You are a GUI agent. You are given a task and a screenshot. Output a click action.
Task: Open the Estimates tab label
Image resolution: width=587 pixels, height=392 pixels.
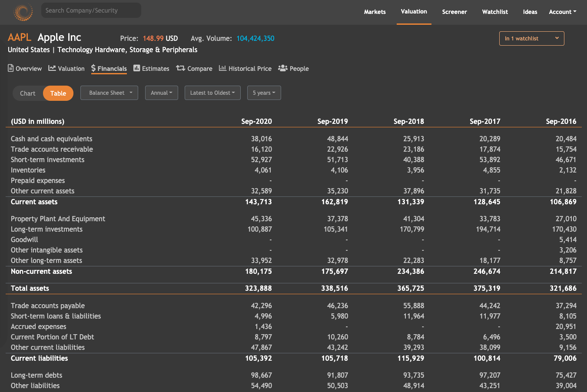[x=156, y=69]
